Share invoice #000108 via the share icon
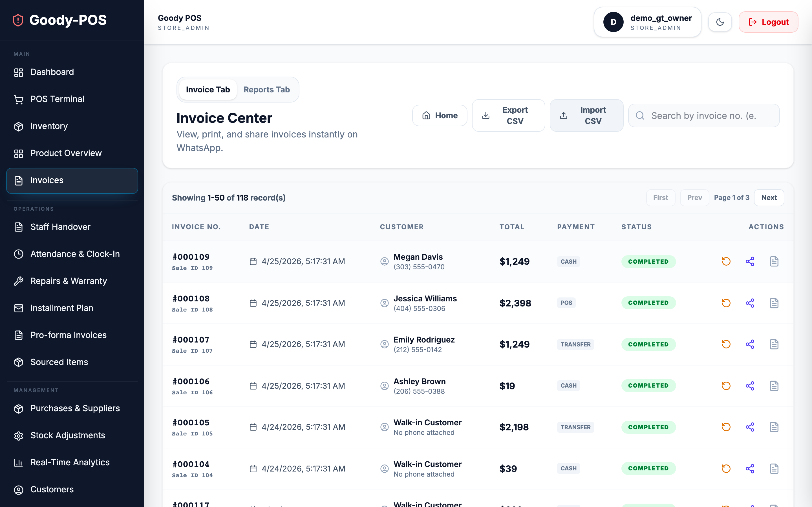This screenshot has height=507, width=812. click(x=750, y=303)
